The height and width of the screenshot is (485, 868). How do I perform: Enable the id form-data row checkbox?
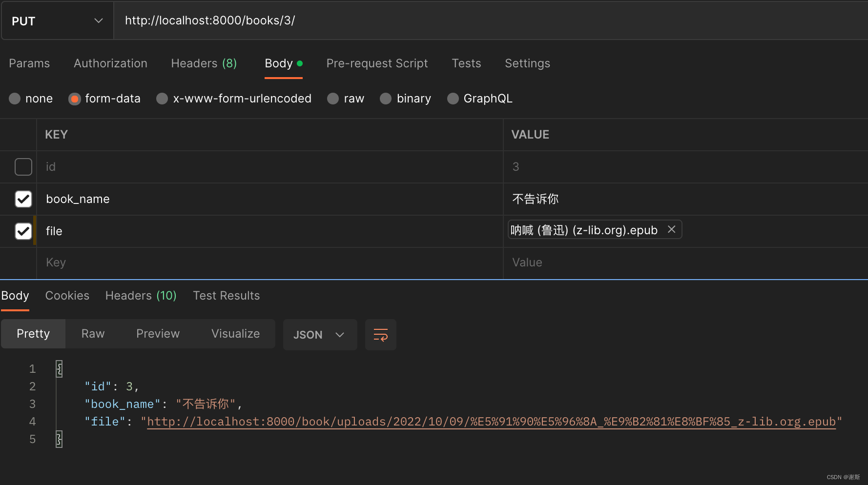click(x=23, y=166)
